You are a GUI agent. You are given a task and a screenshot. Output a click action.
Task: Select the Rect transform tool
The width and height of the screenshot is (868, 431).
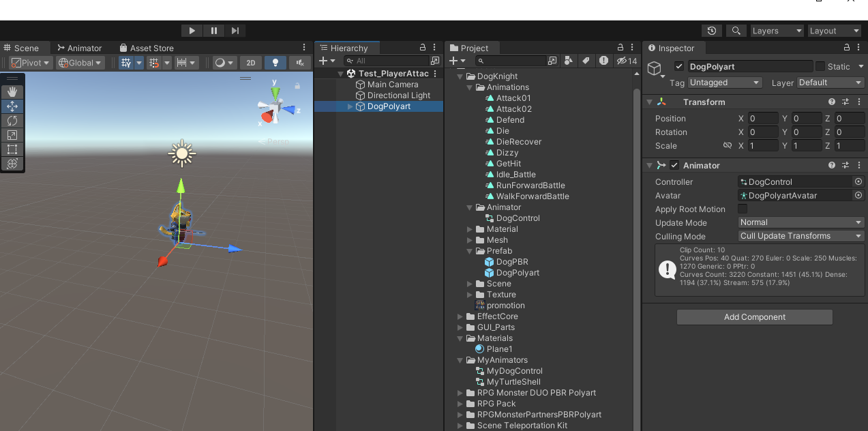pyautogui.click(x=12, y=149)
